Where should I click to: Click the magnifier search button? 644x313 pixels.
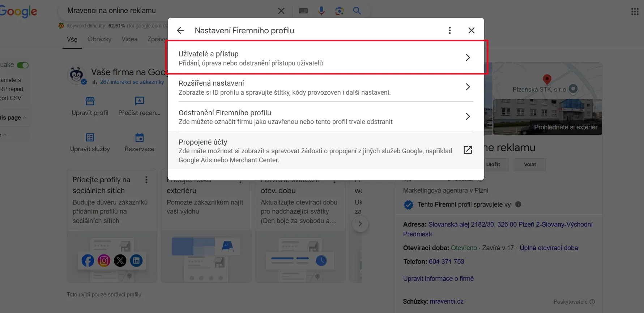[357, 11]
